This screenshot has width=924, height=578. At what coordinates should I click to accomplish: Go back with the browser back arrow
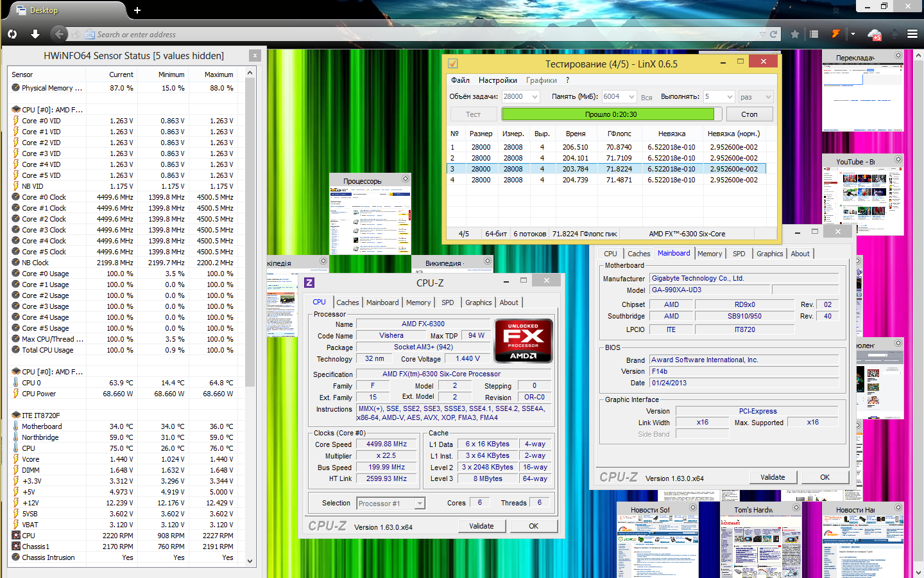(x=58, y=34)
